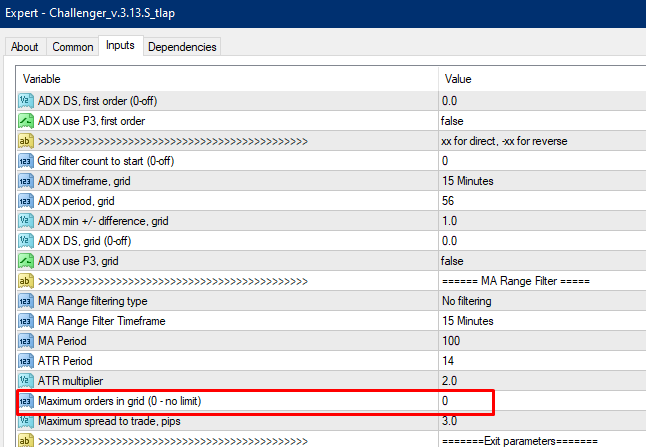Viewport: 646px width, 447px height.
Task: Switch to the Common tab
Action: (x=73, y=47)
